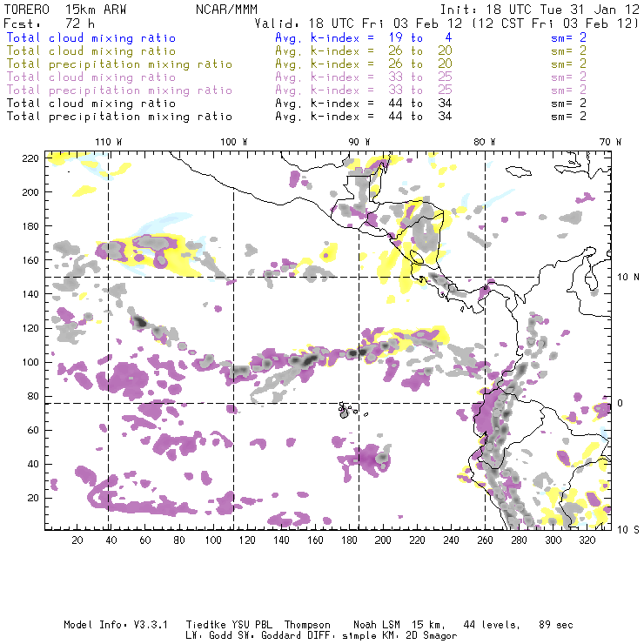Click the "SW: Goddard" footer text
Image resolution: width=644 pixels, height=644 pixels.
(x=267, y=635)
